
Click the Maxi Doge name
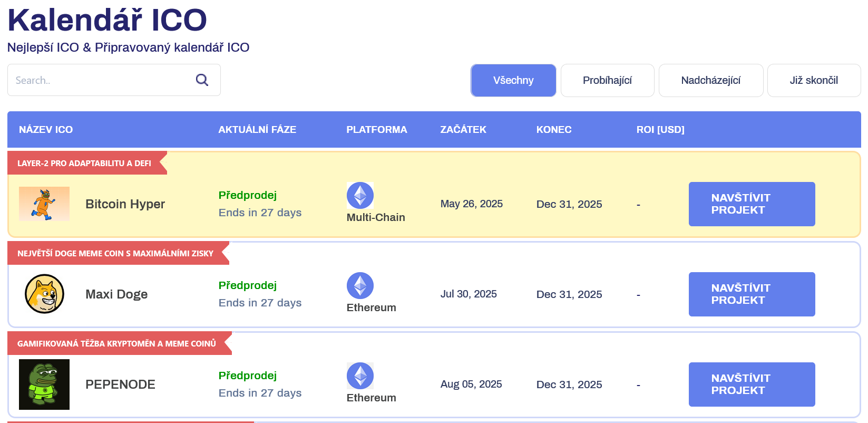(116, 294)
